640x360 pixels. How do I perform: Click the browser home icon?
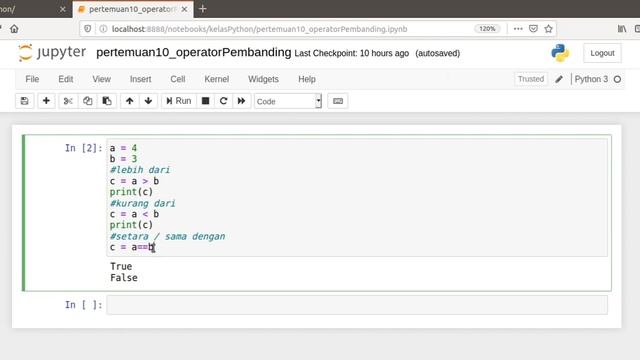click(14, 29)
